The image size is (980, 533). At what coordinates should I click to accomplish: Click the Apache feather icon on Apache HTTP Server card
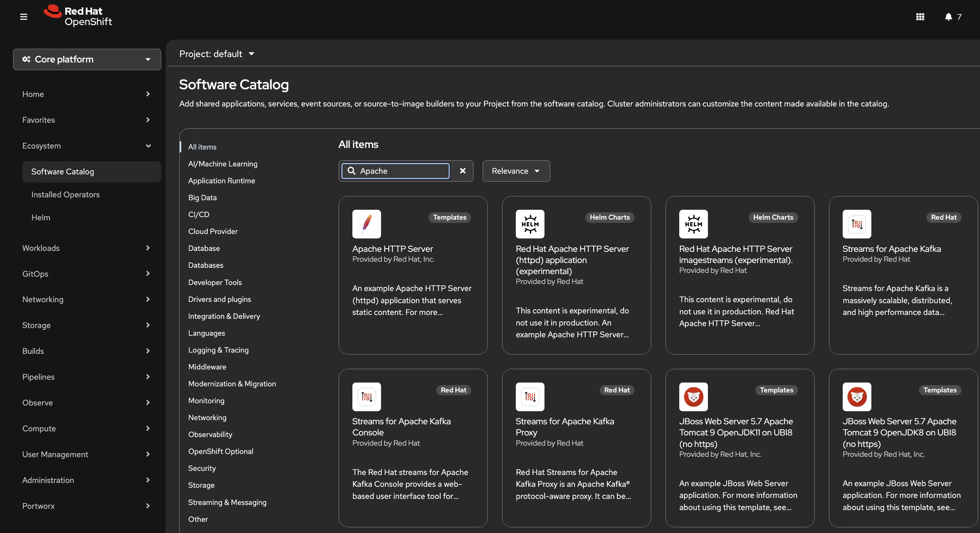point(366,224)
